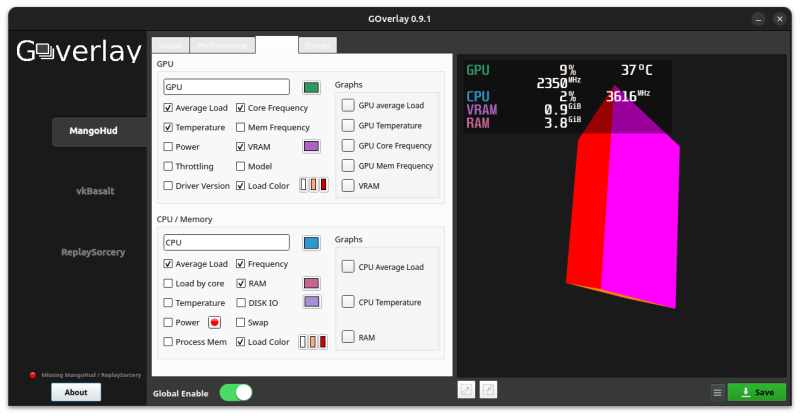Click the expand preview icon below the preview

click(466, 390)
